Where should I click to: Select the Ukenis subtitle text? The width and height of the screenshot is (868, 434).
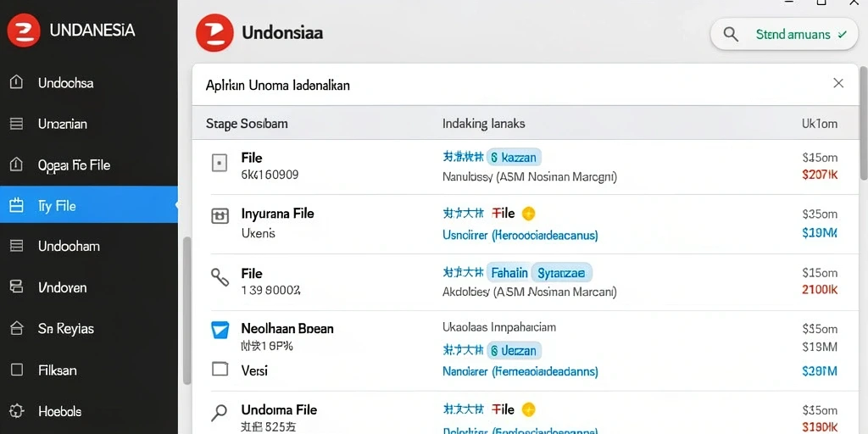(x=258, y=233)
